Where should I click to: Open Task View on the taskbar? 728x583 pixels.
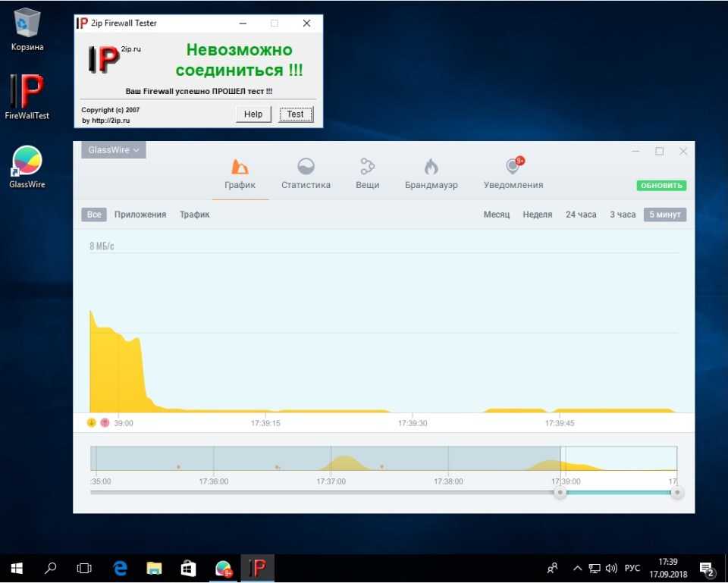pyautogui.click(x=84, y=568)
